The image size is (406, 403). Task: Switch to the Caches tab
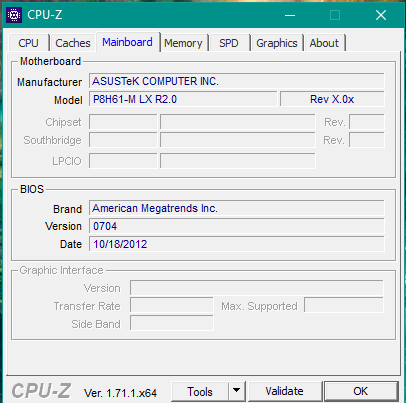73,43
